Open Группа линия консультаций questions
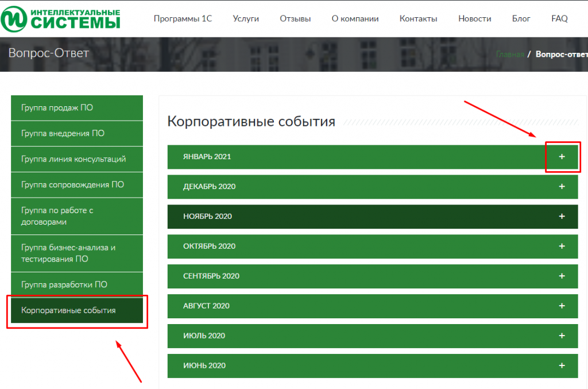This screenshot has width=588, height=389. tap(76, 159)
